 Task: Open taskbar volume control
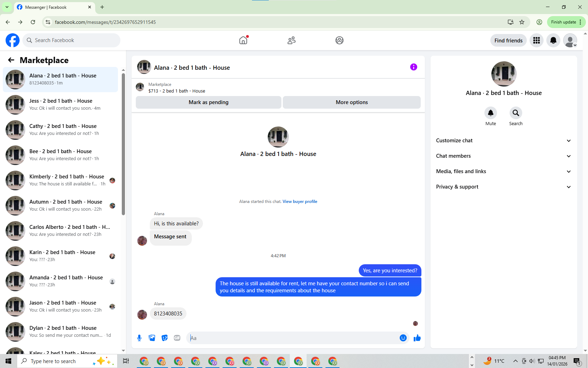pos(532,361)
